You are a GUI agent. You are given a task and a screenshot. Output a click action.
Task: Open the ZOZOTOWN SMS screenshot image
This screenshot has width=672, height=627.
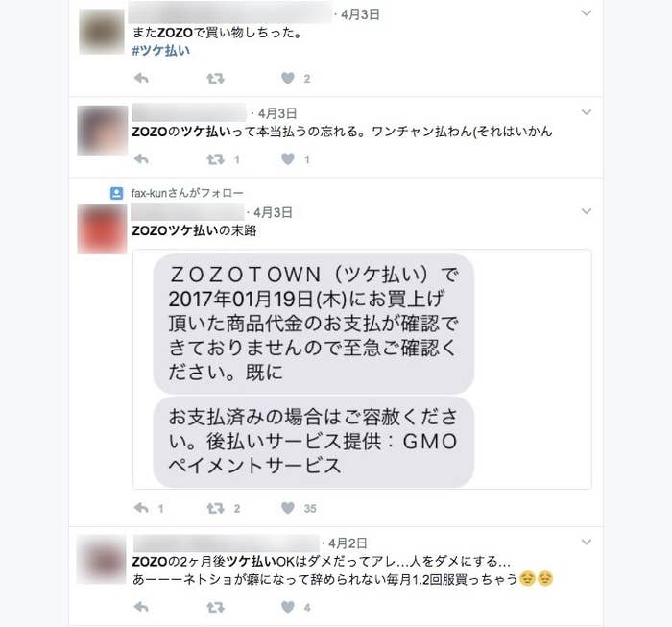362,369
